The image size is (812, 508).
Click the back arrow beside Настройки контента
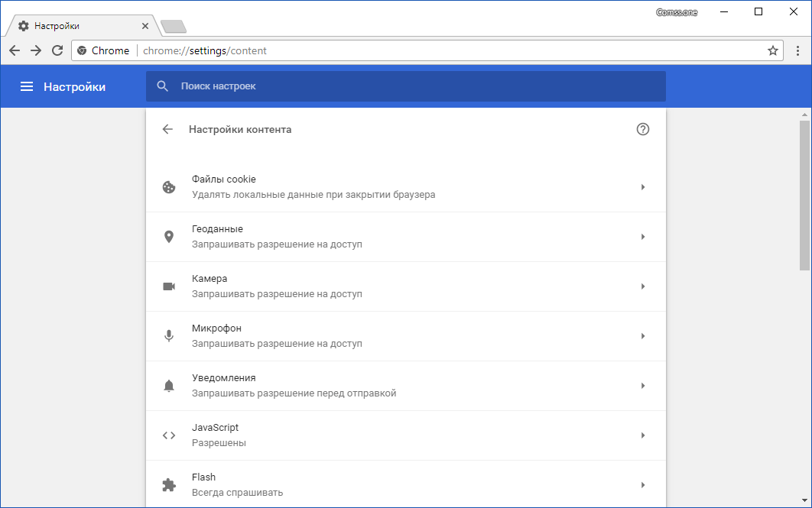(x=167, y=129)
